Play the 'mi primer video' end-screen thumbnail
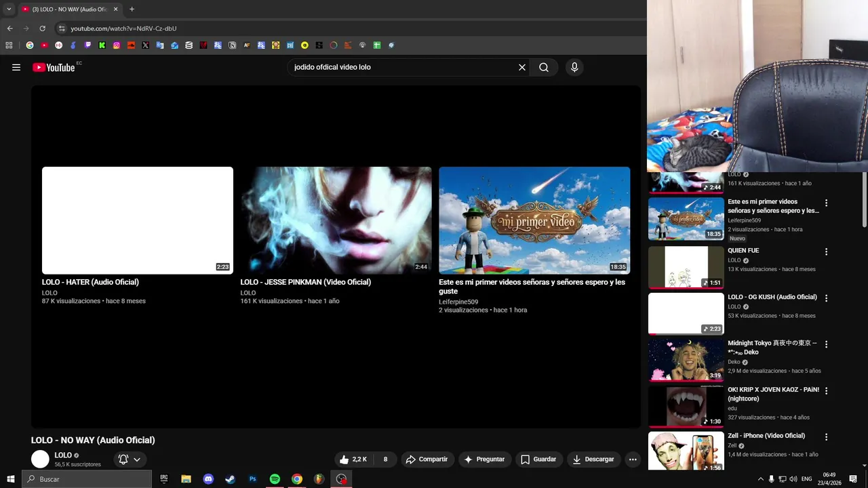 (x=534, y=220)
